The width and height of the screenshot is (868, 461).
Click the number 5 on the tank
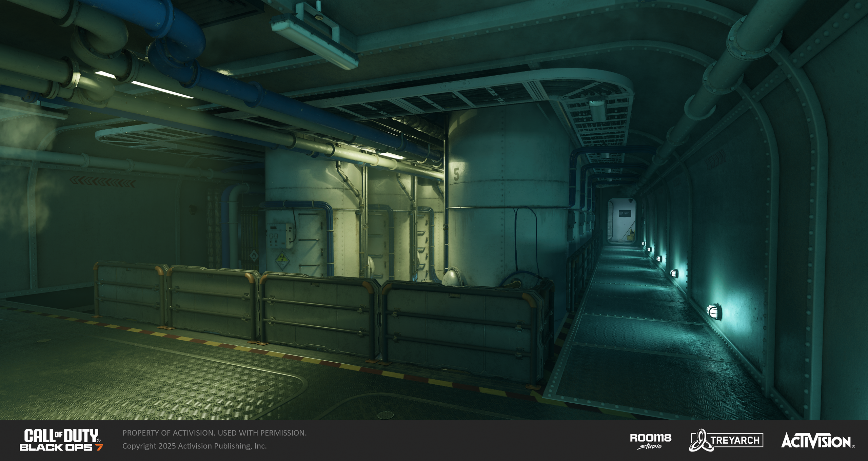point(456,175)
